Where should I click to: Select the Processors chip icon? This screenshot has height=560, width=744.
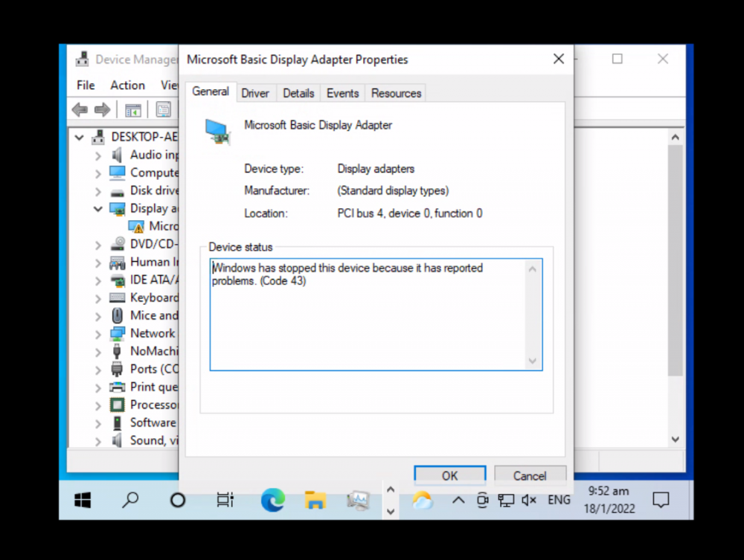[x=118, y=405]
